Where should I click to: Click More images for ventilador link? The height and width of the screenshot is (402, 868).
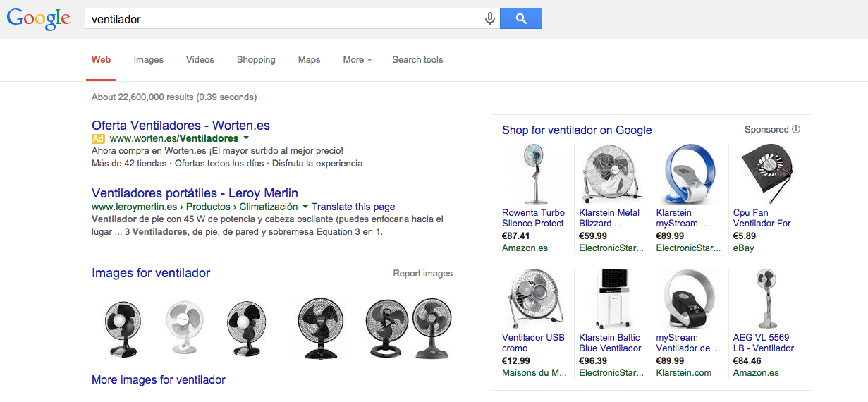tap(159, 380)
